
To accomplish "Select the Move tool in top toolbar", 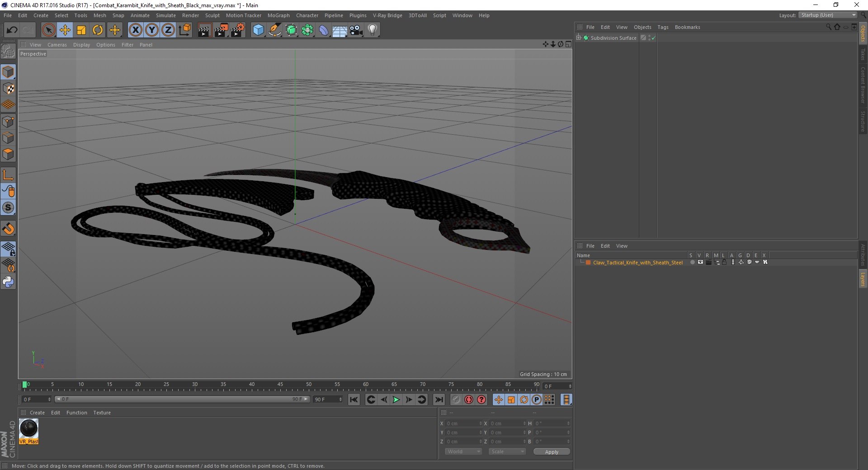I will [x=65, y=30].
